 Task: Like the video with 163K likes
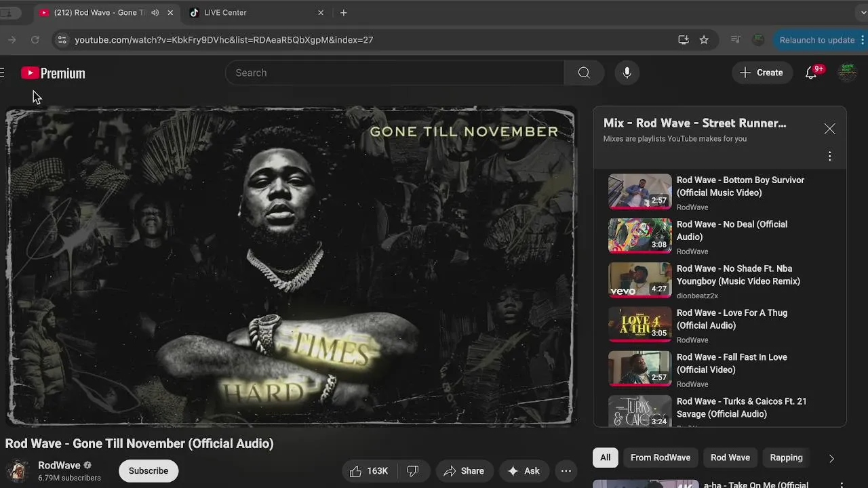click(x=368, y=471)
